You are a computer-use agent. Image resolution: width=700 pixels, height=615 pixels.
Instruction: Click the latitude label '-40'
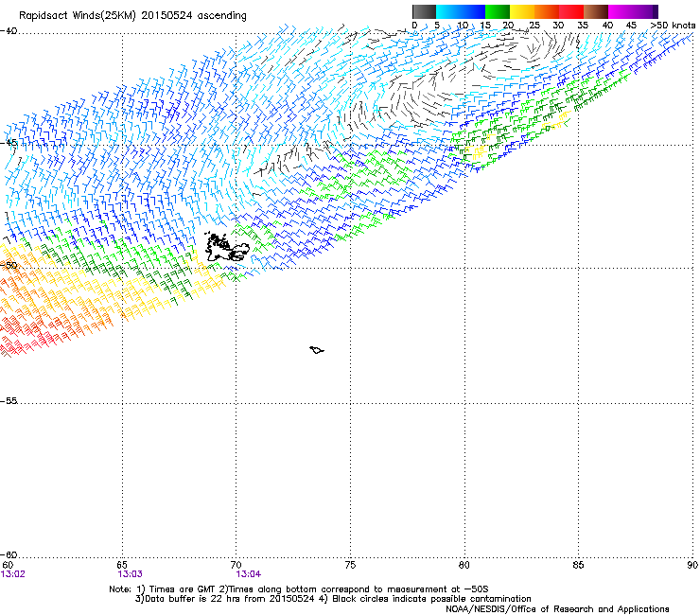click(9, 31)
